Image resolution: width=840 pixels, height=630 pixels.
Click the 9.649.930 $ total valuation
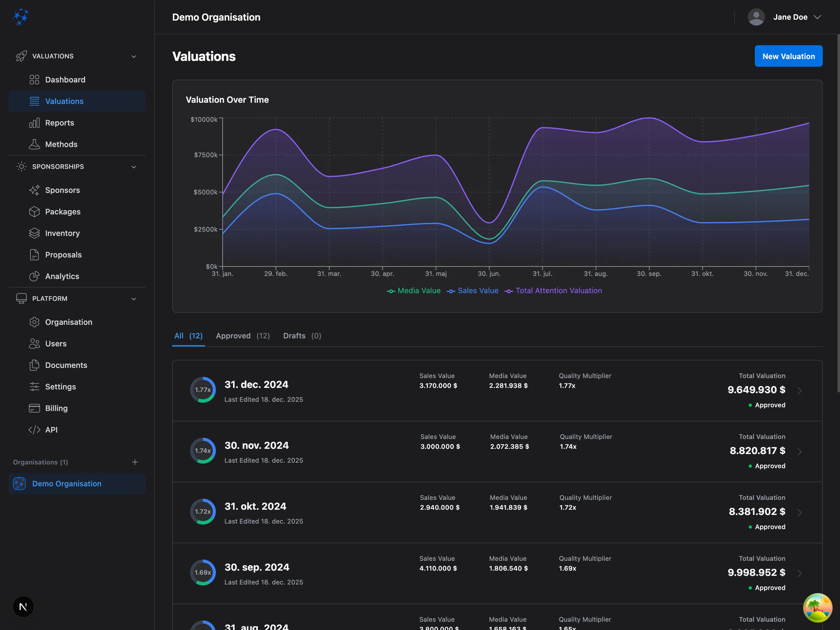(756, 390)
